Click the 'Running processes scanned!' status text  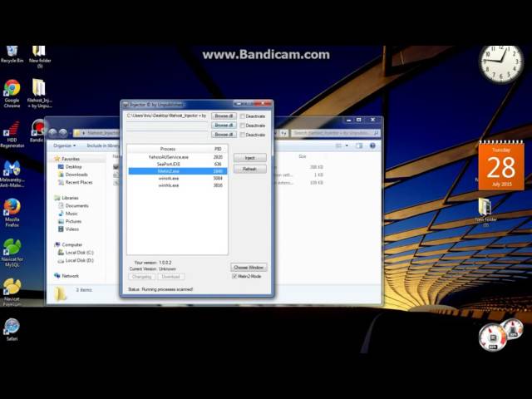click(167, 289)
